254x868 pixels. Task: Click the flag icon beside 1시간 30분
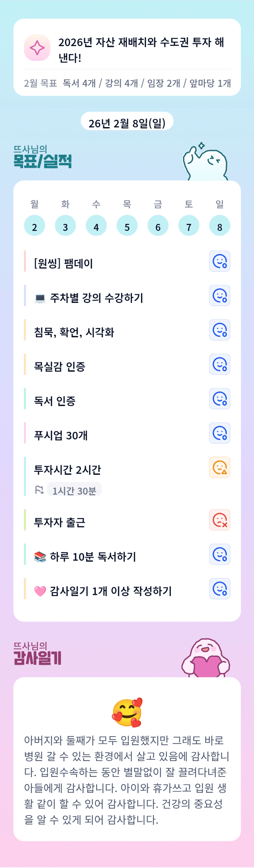pyautogui.click(x=39, y=490)
